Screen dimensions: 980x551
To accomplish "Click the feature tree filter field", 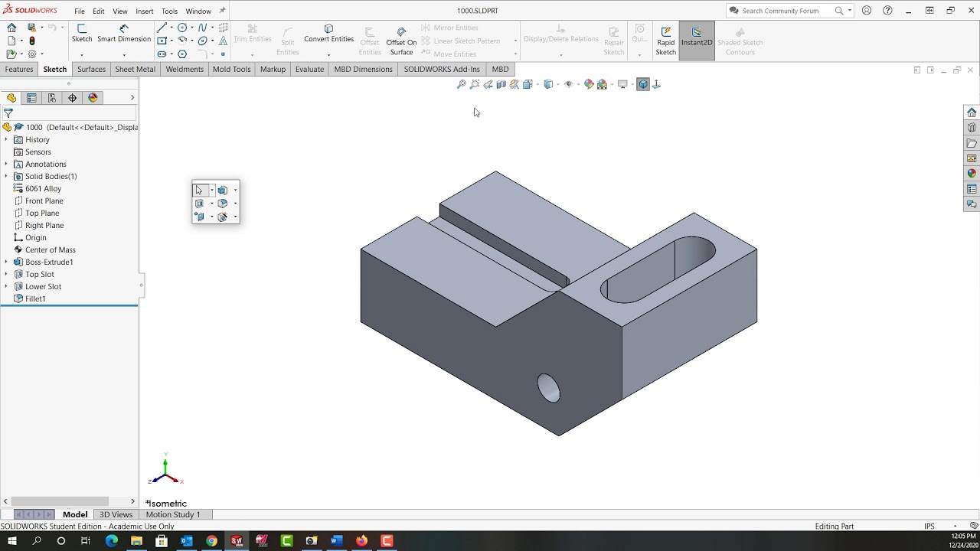I will pyautogui.click(x=69, y=112).
